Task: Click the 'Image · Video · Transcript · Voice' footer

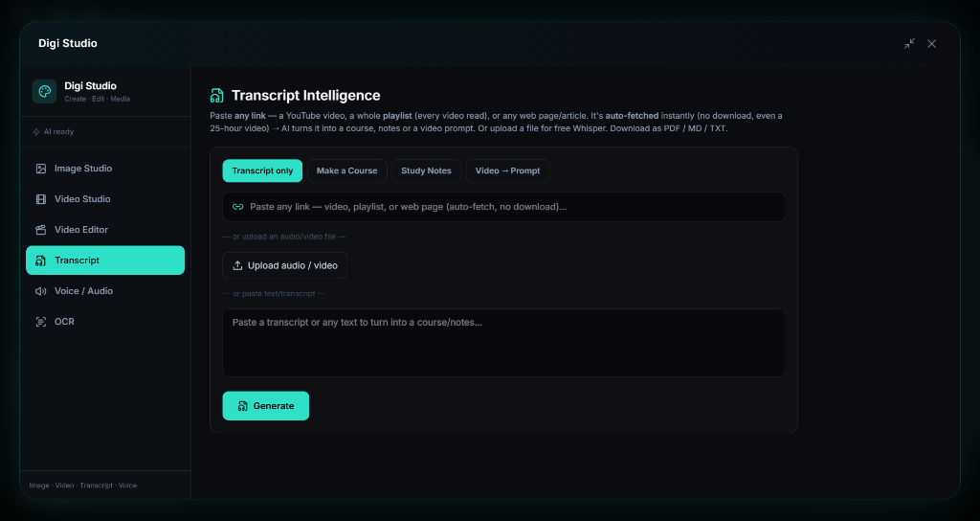Action: pos(83,486)
